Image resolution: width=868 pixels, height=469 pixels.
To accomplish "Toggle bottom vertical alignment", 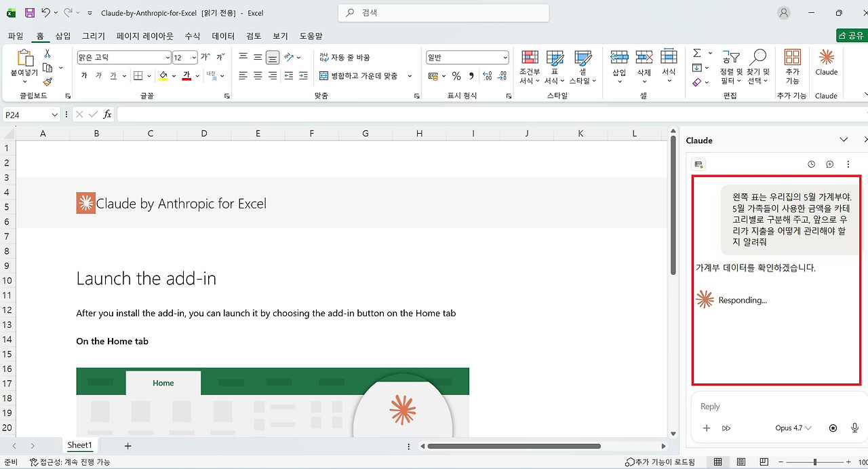I will click(x=273, y=58).
